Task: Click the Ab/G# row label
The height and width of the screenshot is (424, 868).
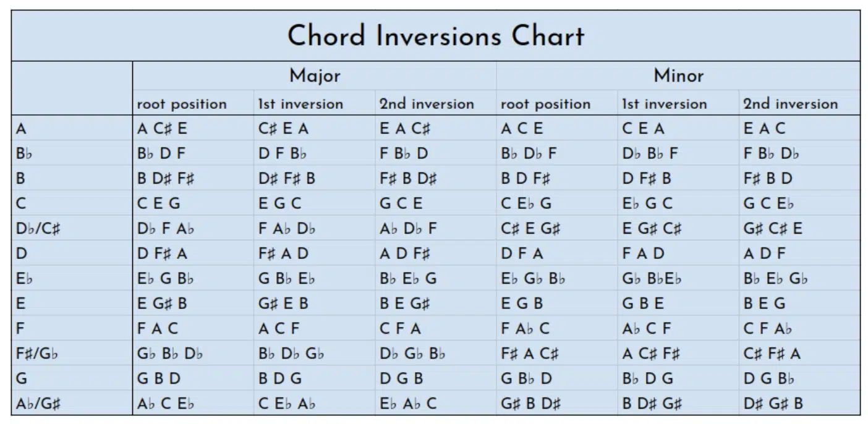Action: (39, 404)
